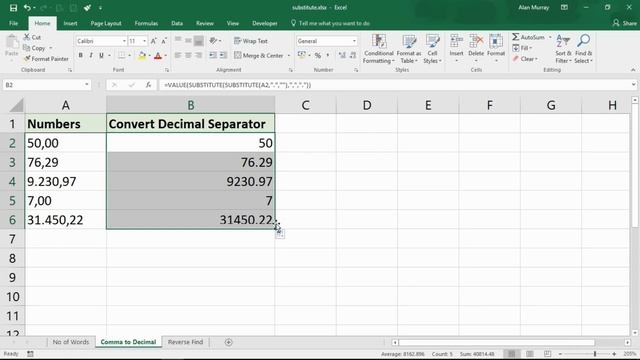Select the column B header

coord(191,105)
